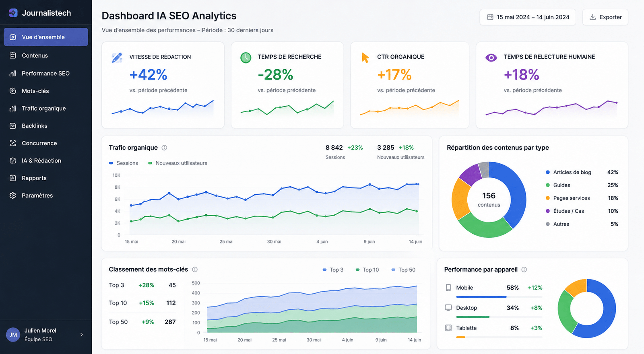644x354 pixels.
Task: Click the Contenus document icon
Action: 13,56
